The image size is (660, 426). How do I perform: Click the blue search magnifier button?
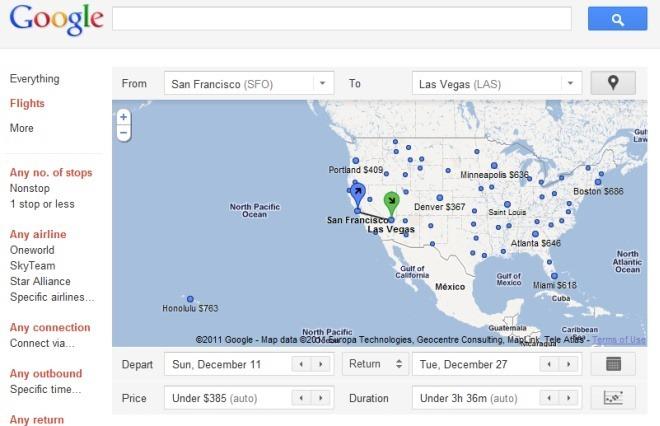(618, 19)
